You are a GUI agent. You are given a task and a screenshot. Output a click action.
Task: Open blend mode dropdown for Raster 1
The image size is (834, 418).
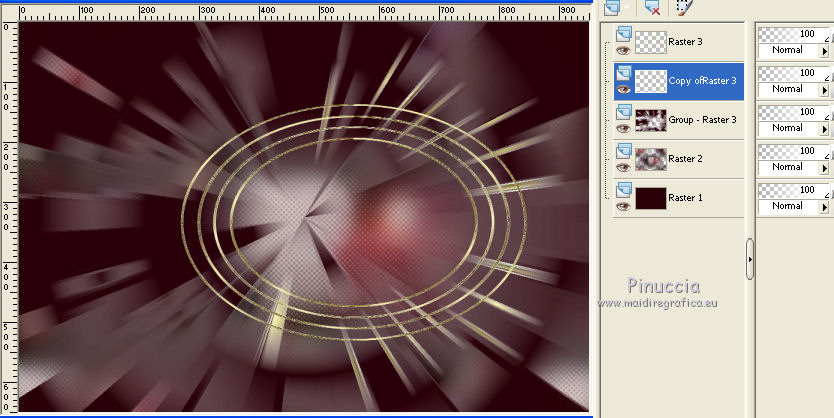(824, 207)
